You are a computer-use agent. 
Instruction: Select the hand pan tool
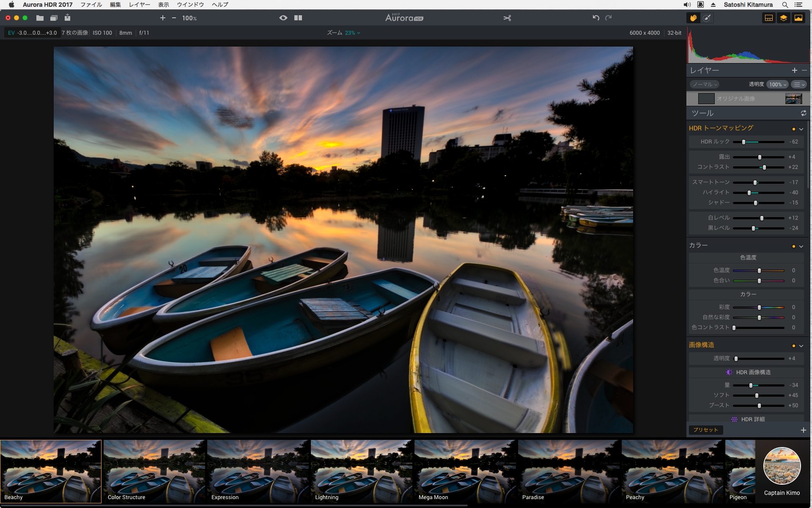coord(693,18)
